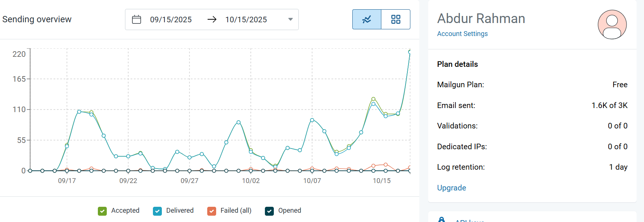Click the calendar icon in date picker
644x222 pixels.
tap(137, 20)
